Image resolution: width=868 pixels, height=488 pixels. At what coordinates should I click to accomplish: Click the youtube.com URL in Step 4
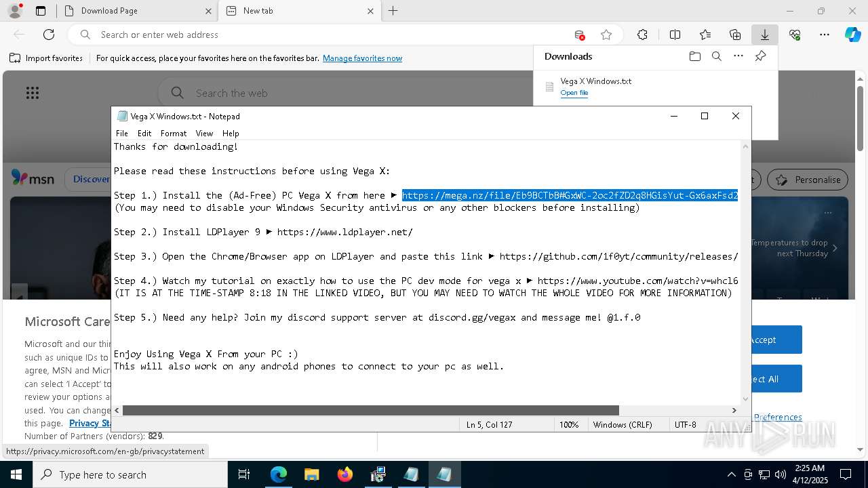(x=637, y=281)
